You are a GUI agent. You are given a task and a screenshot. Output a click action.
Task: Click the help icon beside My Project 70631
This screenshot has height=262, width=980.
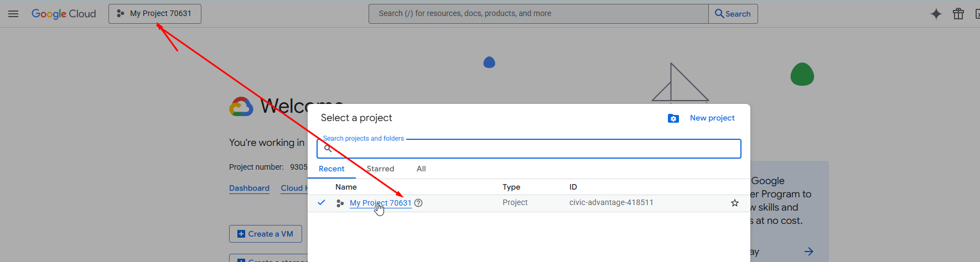418,203
